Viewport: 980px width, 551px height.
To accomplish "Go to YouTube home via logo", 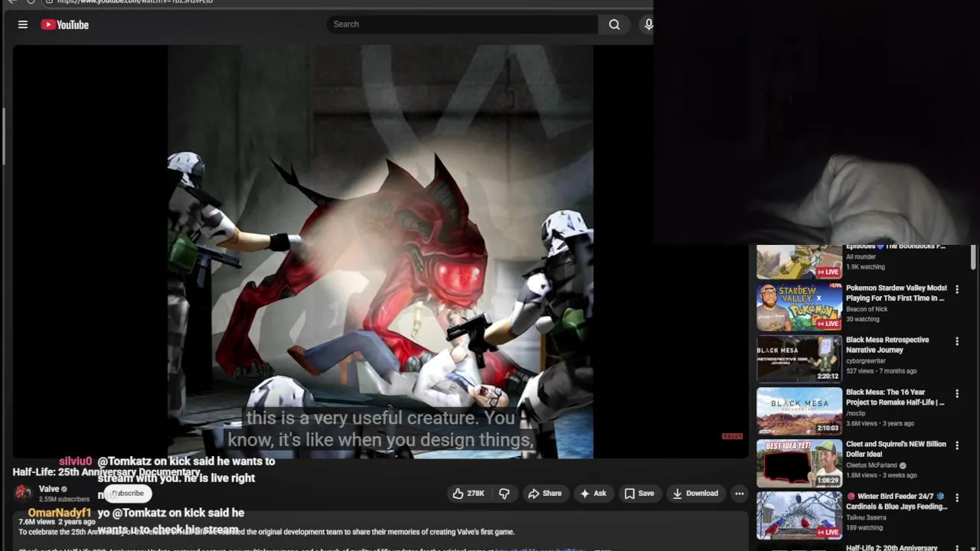I will (65, 24).
